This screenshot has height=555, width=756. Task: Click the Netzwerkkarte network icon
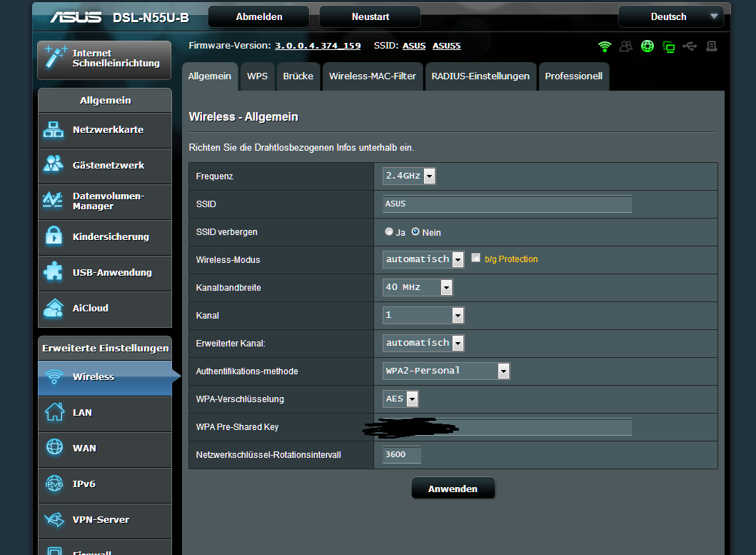coord(53,130)
